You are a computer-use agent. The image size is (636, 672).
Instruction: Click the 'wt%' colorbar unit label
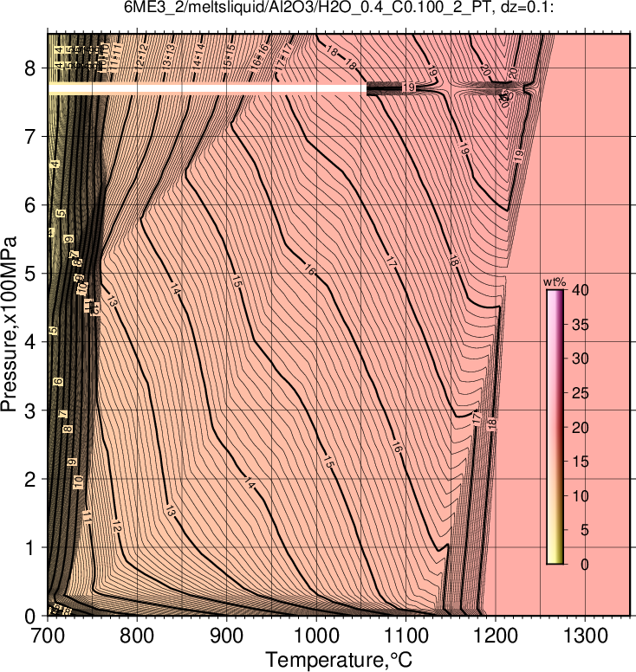coord(555,282)
